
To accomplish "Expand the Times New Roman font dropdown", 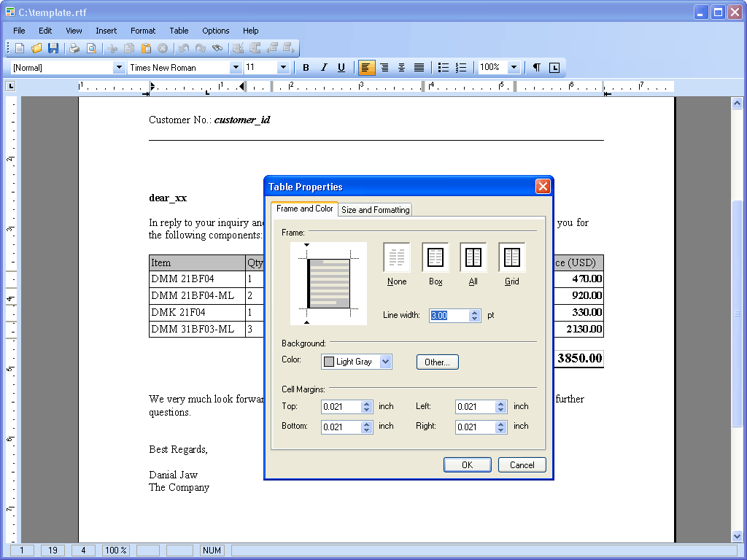I will tap(236, 68).
